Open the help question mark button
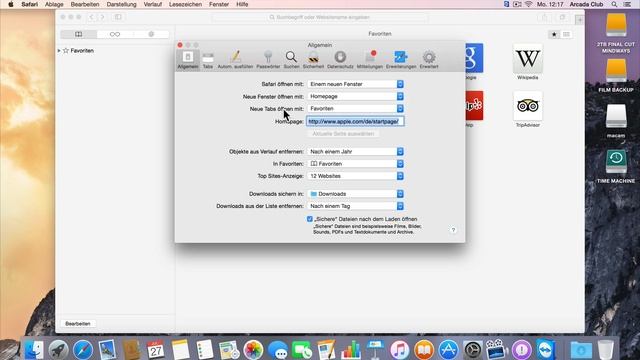The image size is (640, 360). pos(453,230)
